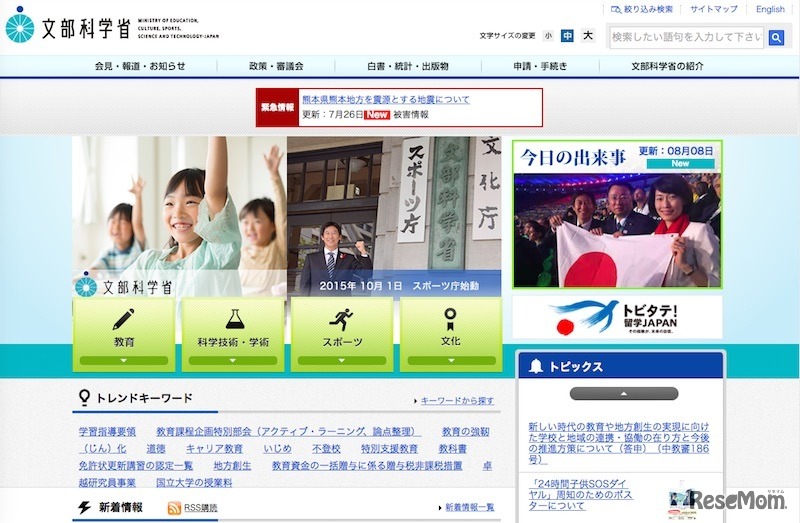Switch to the English site
This screenshot has width=800, height=523.
(x=770, y=9)
